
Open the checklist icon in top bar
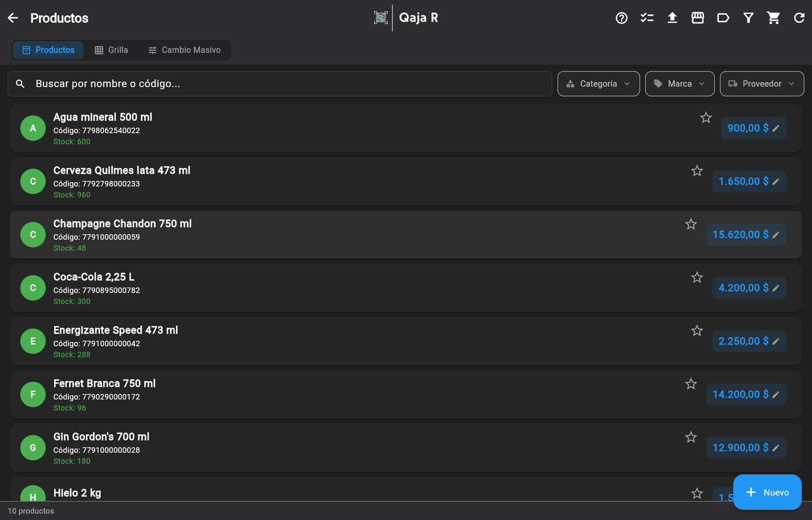click(x=647, y=18)
